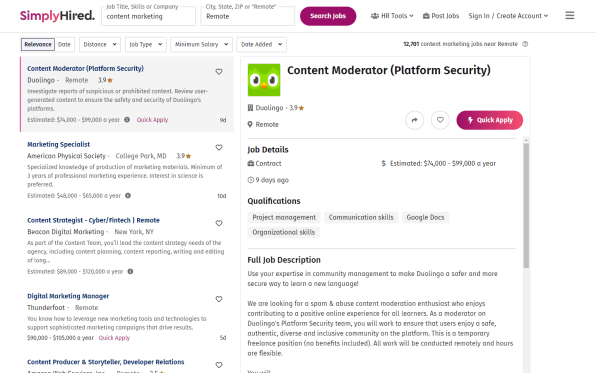Click info icon beside $74,000 - $99,000 estimate in list
Image resolution: width=596 pixels, height=373 pixels.
pos(127,119)
